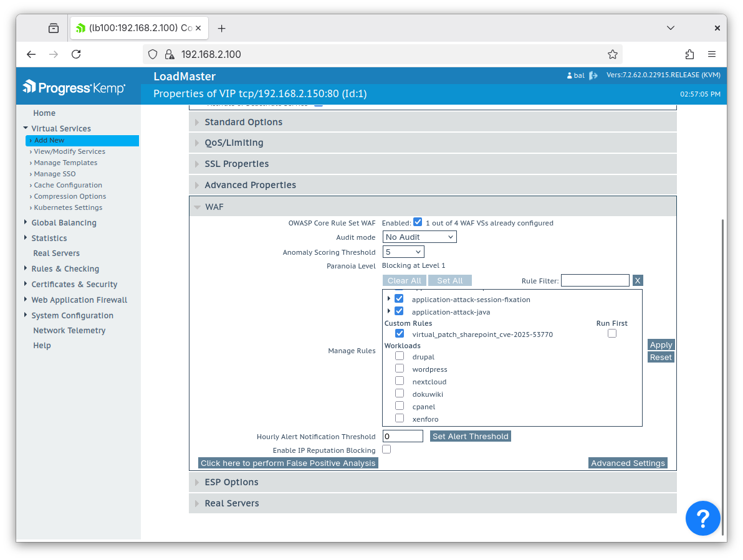Reload the page with the refresh icon

click(x=76, y=54)
